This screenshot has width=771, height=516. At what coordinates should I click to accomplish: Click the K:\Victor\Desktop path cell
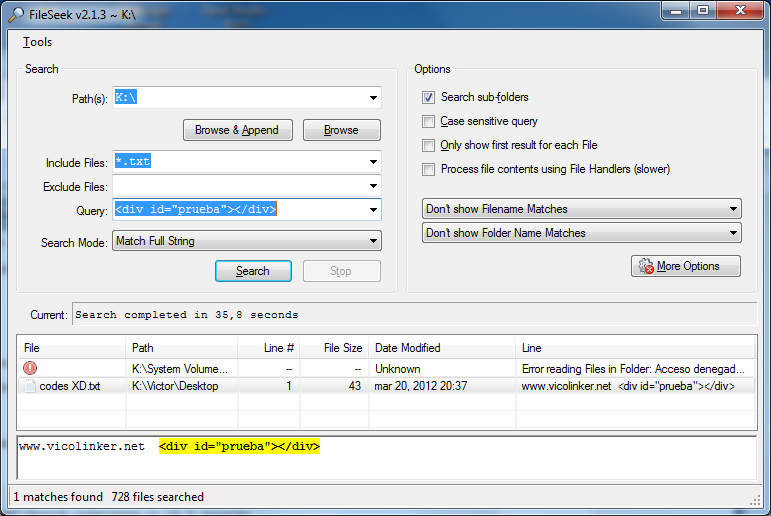coord(175,386)
